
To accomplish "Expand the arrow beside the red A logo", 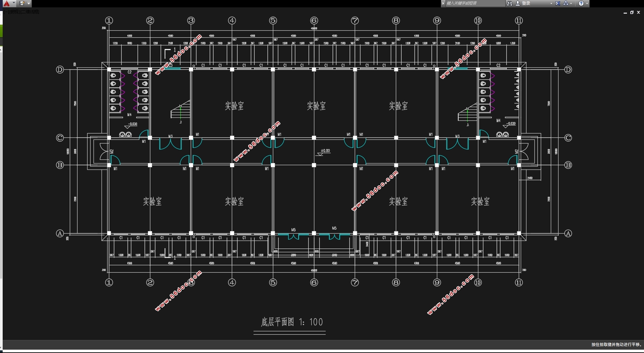I will (x=14, y=3).
